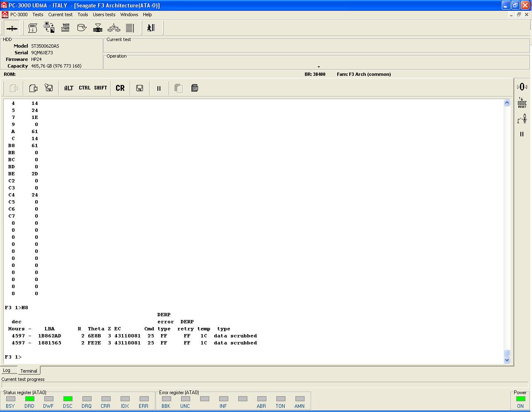Click the terminal vertical scrollbar thumb
This screenshot has width=532, height=412.
507,353
